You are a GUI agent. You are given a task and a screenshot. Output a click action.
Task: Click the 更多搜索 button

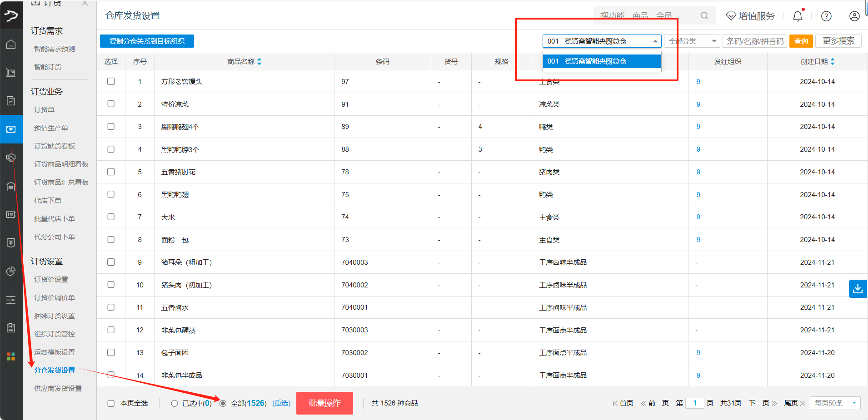838,41
